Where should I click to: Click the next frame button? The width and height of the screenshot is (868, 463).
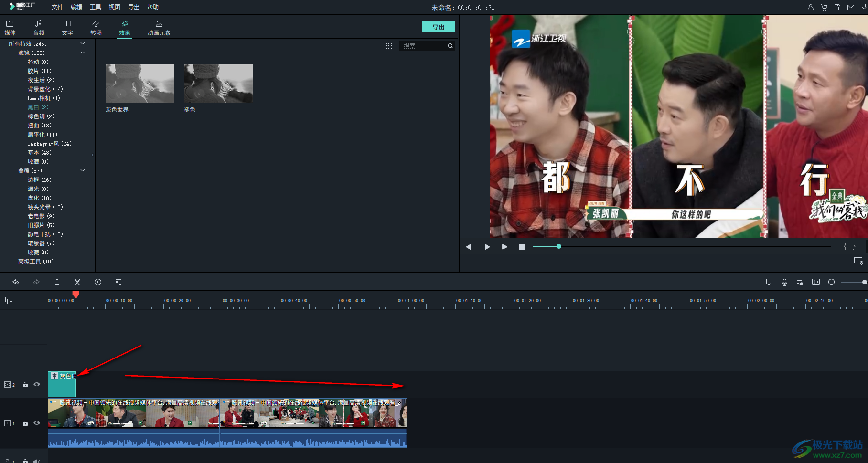pyautogui.click(x=487, y=247)
